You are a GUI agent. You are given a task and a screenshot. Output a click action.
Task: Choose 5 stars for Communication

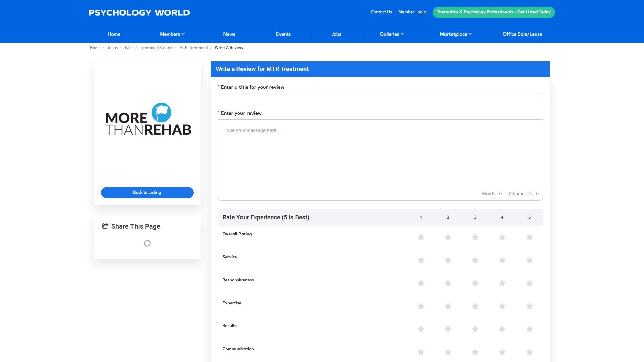pyautogui.click(x=530, y=352)
